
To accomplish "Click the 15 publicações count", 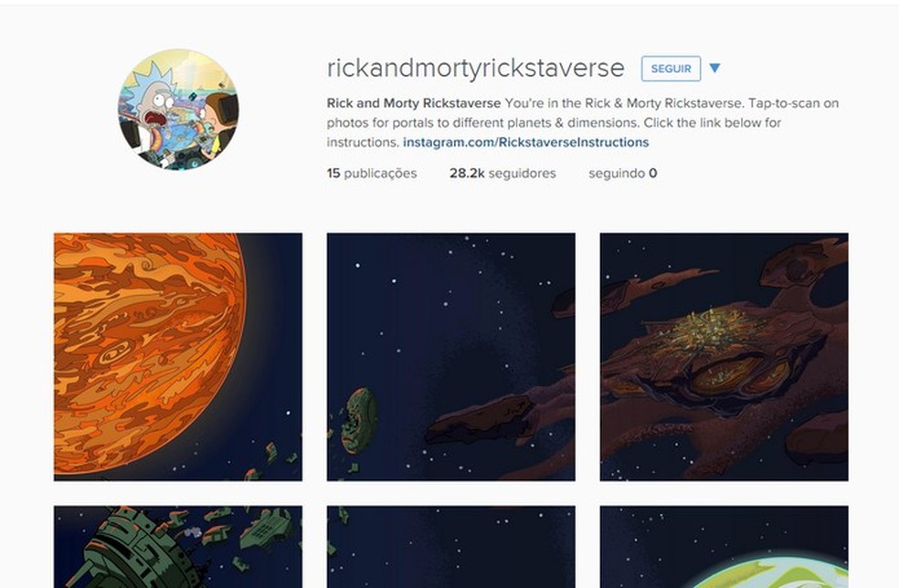I will click(x=372, y=173).
